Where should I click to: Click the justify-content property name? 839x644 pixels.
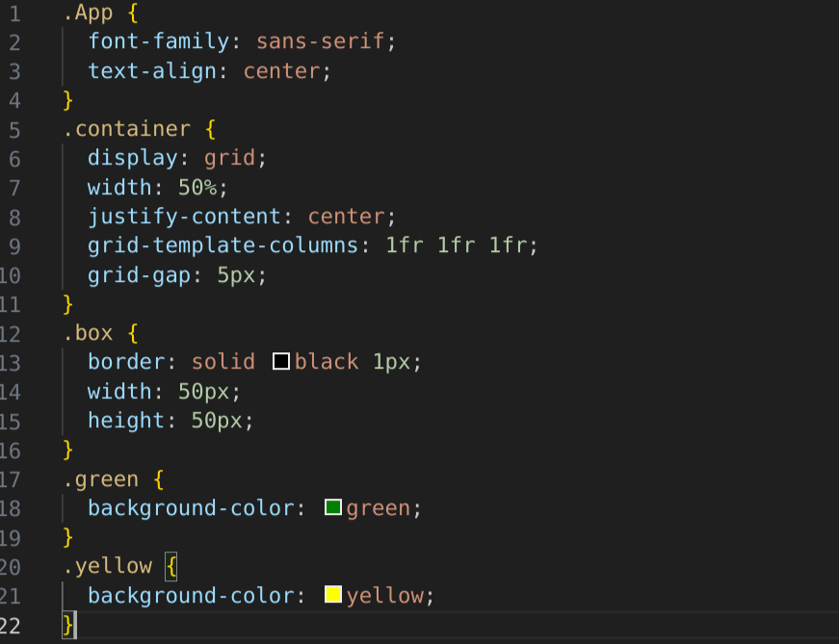pyautogui.click(x=185, y=217)
